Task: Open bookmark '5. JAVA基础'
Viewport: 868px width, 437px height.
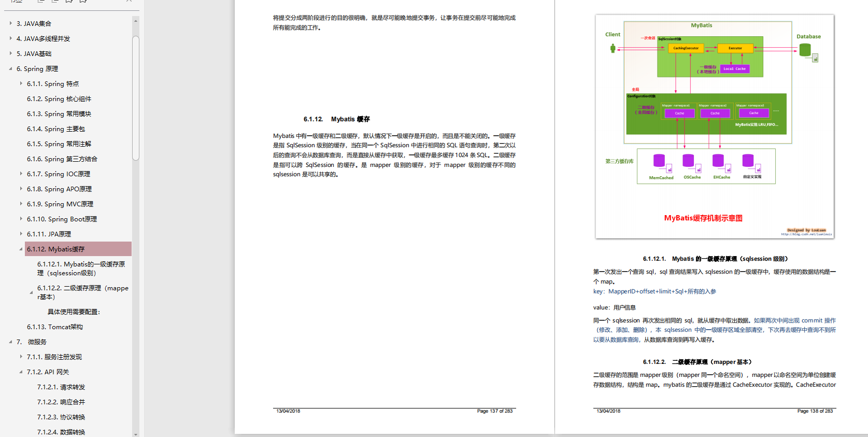Action: [x=34, y=53]
